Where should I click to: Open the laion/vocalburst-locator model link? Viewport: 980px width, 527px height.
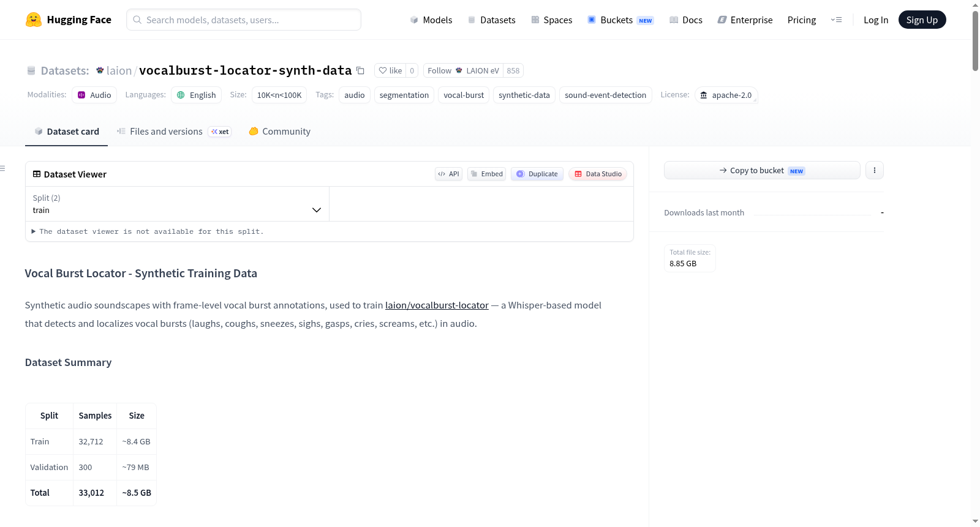coord(437,305)
